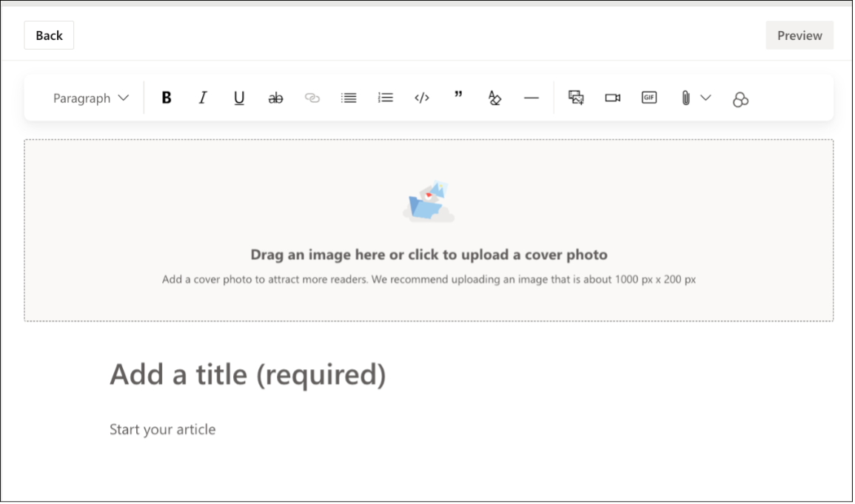Toggle bold formatting
Screen dimensions: 855x504
(x=167, y=97)
